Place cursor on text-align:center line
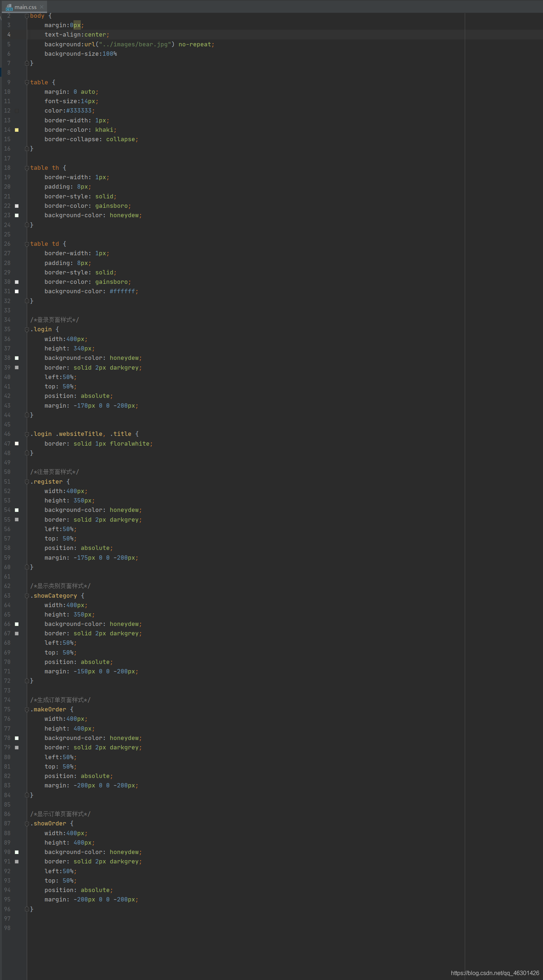The width and height of the screenshot is (543, 980). pyautogui.click(x=77, y=35)
